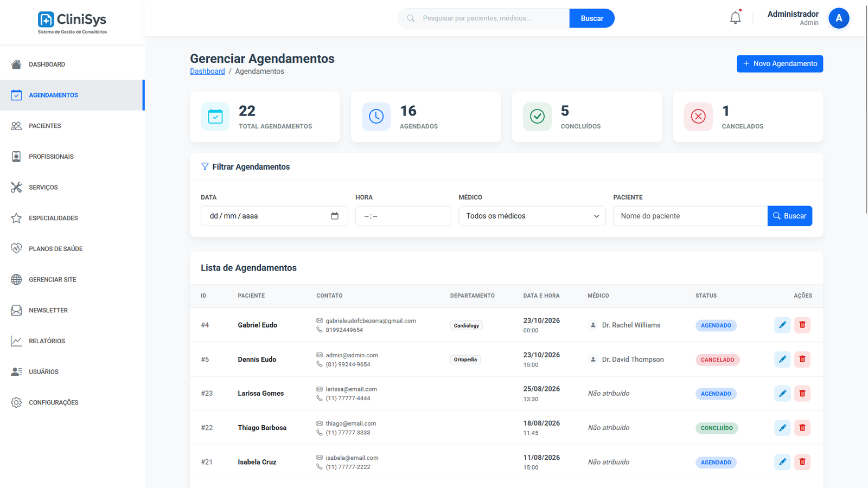This screenshot has height=488, width=868.
Task: Open the Administrador user menu
Action: point(793,18)
